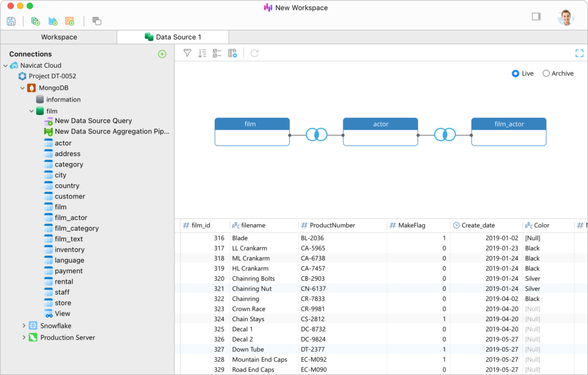
Task: Select the Archive data radio button
Action: click(x=546, y=73)
